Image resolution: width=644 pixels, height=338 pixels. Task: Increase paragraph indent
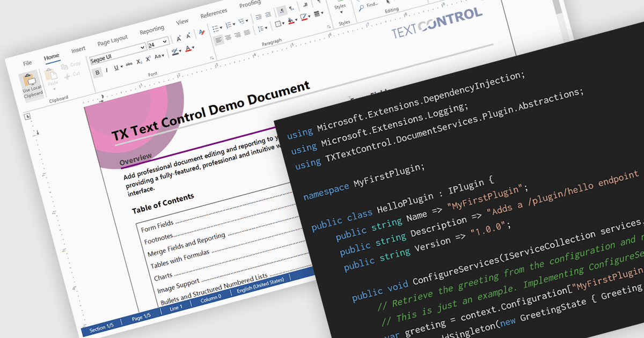click(x=268, y=14)
